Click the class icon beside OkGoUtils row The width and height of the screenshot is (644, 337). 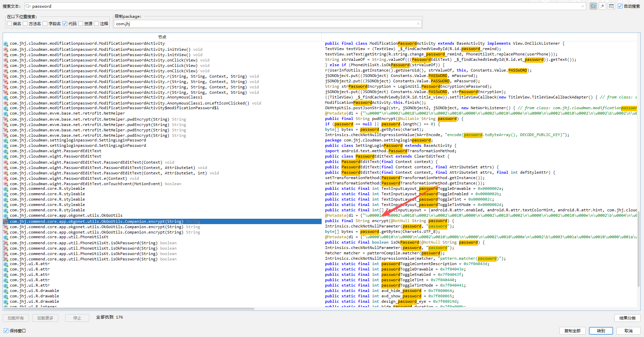[x=6, y=216]
